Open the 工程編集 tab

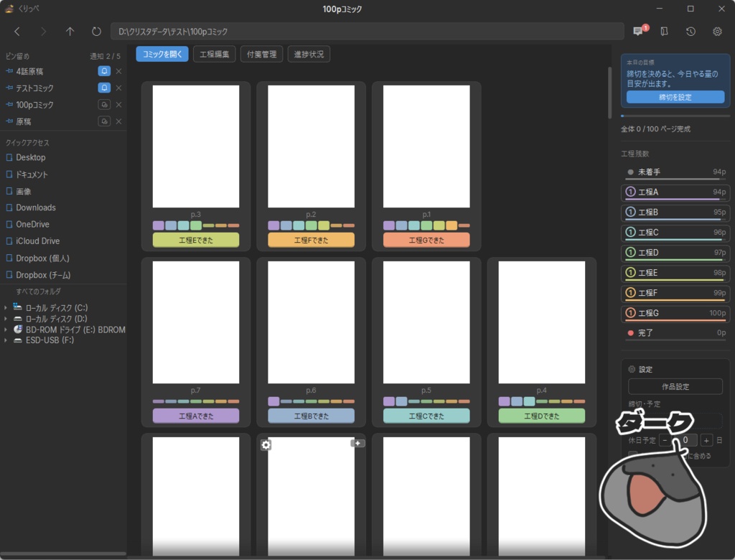coord(214,54)
